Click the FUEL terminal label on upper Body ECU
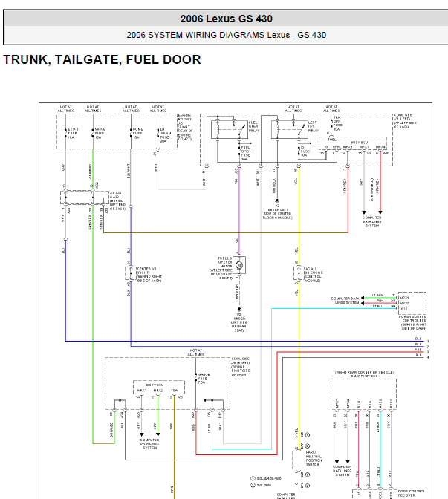448x499 pixels. pos(332,140)
